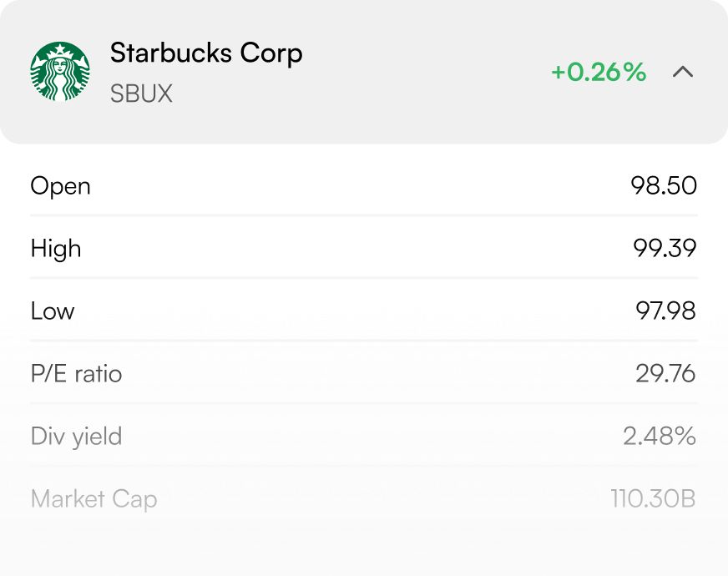The width and height of the screenshot is (728, 576).
Task: Click the black chart area
Action: [x=364, y=215]
